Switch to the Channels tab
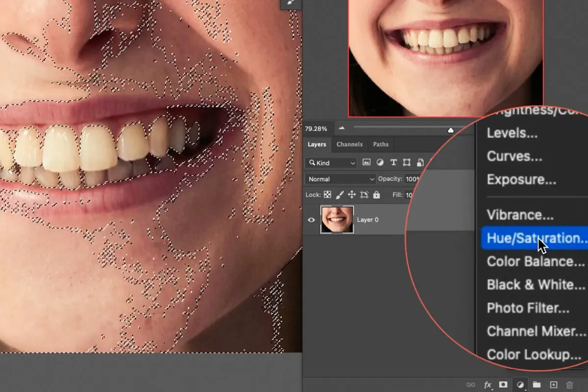Screen dimensions: 588x392 (349, 144)
